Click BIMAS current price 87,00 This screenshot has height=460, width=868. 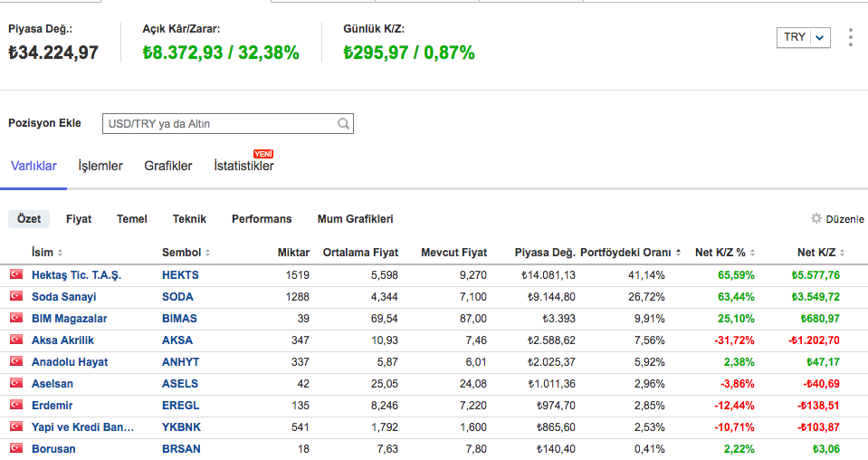click(x=472, y=319)
